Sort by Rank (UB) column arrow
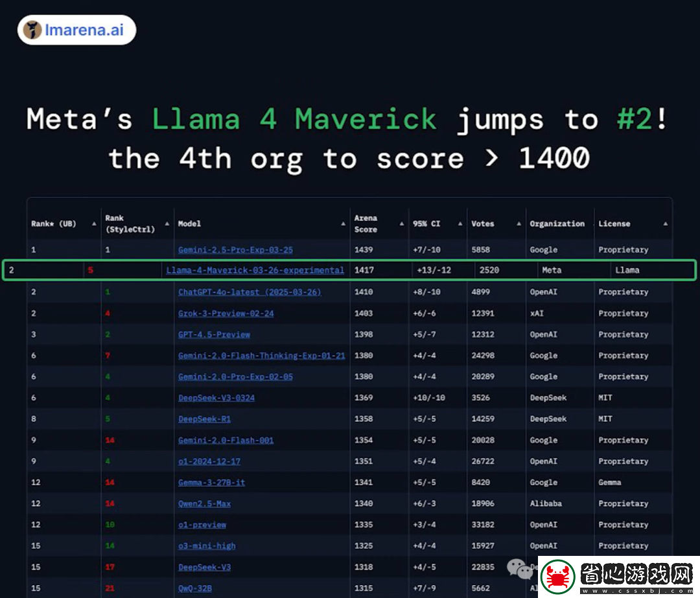Viewport: 700px width, 598px height. click(94, 224)
